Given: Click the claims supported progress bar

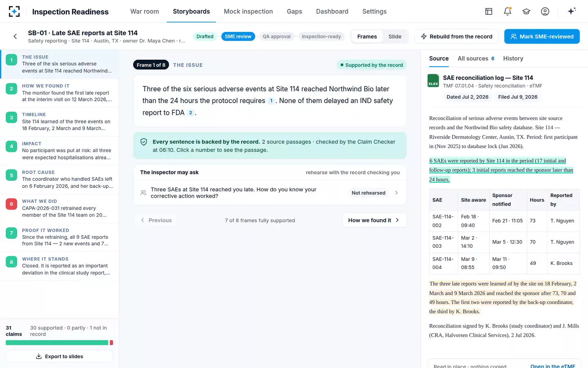Looking at the screenshot, I should (x=59, y=343).
